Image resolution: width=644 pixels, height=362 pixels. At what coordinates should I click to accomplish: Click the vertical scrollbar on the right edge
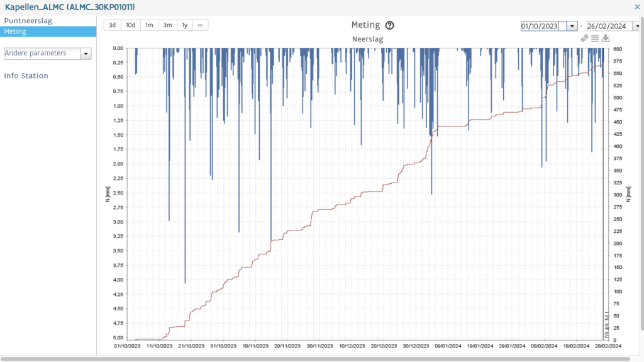point(642,174)
